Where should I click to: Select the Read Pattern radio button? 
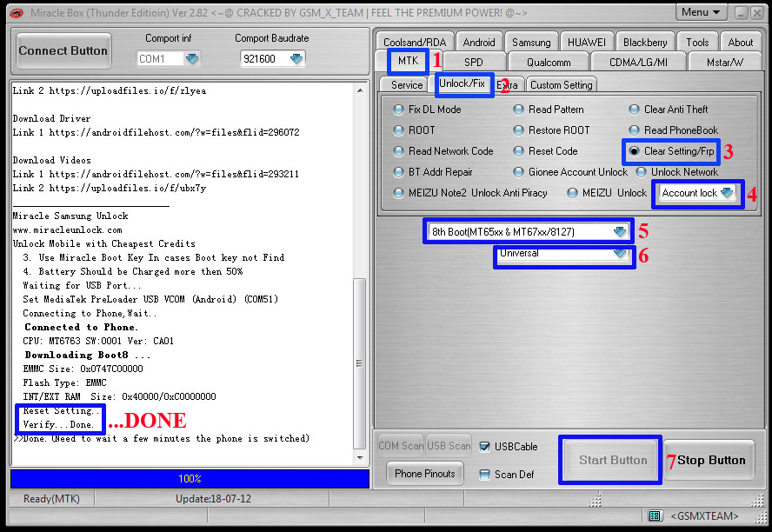[518, 110]
